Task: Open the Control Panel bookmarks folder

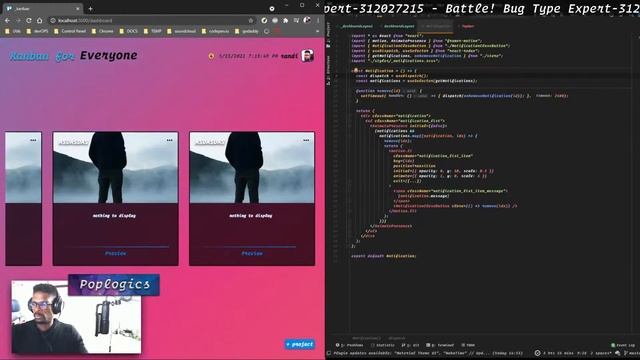Action: coord(70,31)
